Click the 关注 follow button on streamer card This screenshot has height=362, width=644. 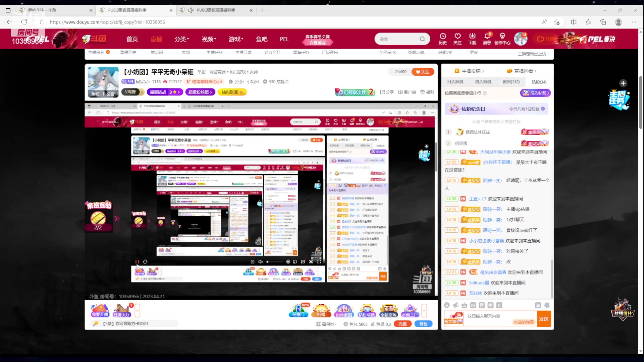423,72
